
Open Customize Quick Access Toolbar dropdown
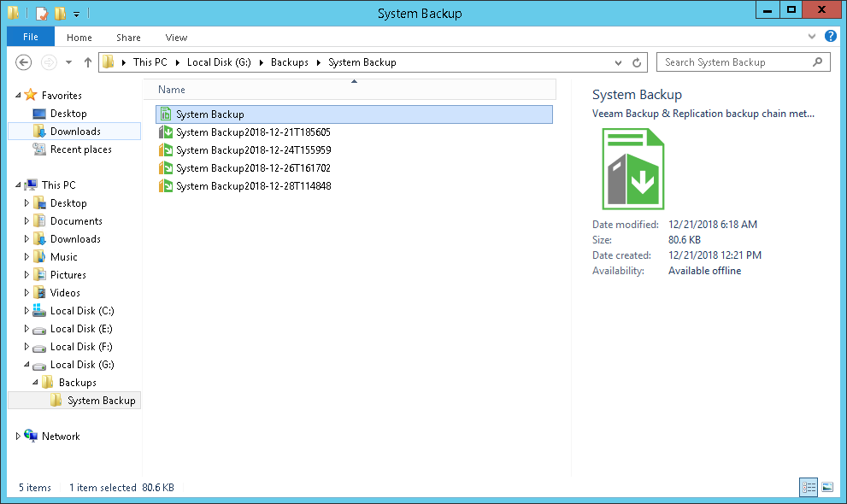point(76,14)
